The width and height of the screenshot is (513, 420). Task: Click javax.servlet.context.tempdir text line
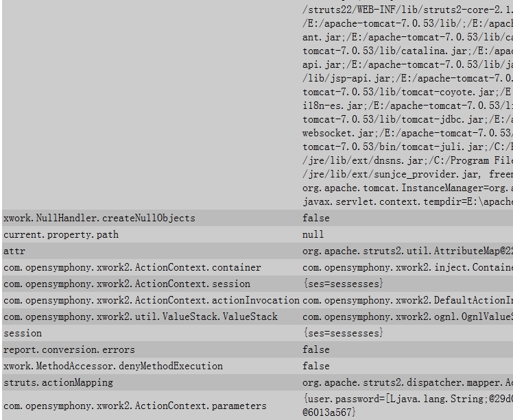(x=407, y=201)
